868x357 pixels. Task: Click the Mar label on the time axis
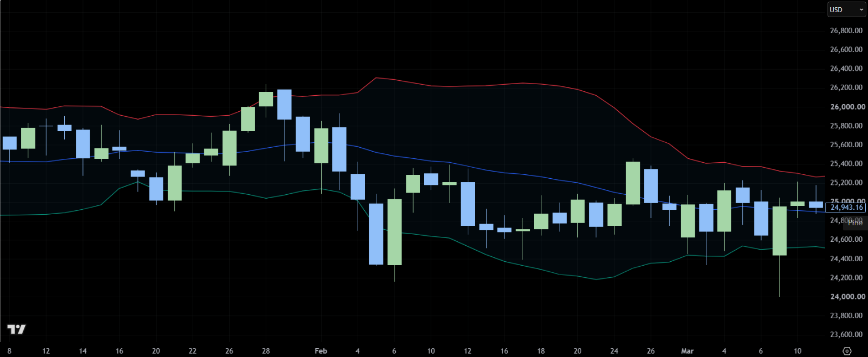pos(686,351)
